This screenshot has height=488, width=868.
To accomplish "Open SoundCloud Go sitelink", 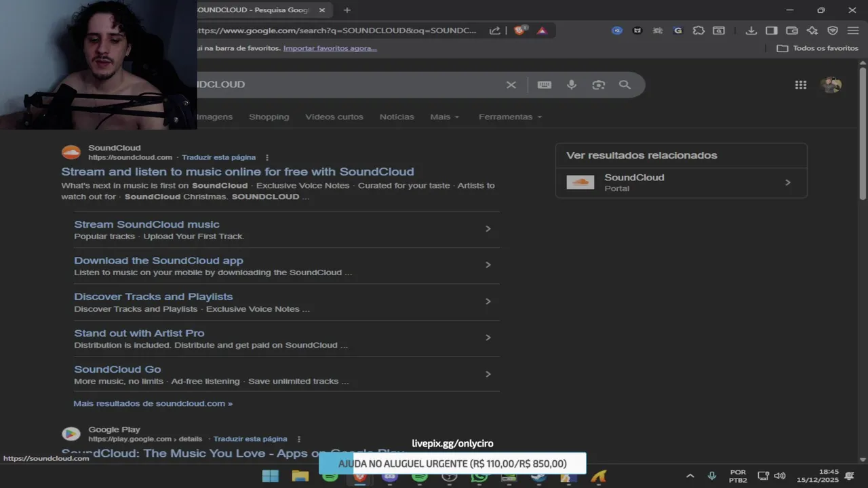I will tap(117, 369).
